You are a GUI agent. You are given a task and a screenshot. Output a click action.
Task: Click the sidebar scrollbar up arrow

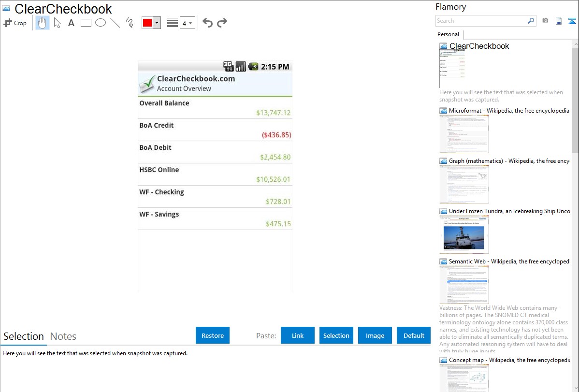[576, 44]
